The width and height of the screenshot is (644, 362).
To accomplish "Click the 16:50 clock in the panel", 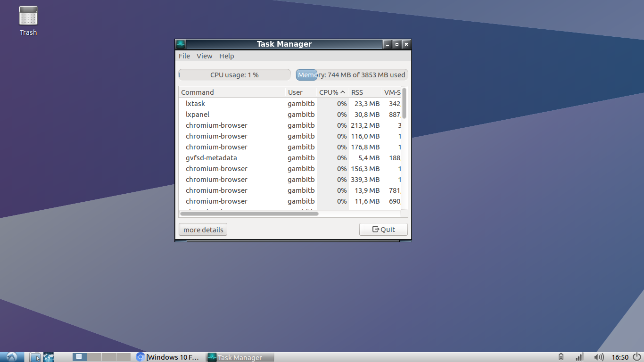I will coord(620,357).
